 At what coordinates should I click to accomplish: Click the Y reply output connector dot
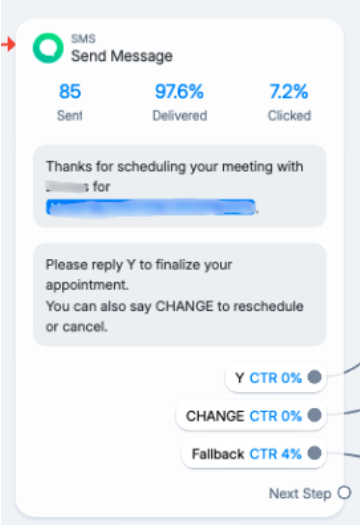[314, 377]
